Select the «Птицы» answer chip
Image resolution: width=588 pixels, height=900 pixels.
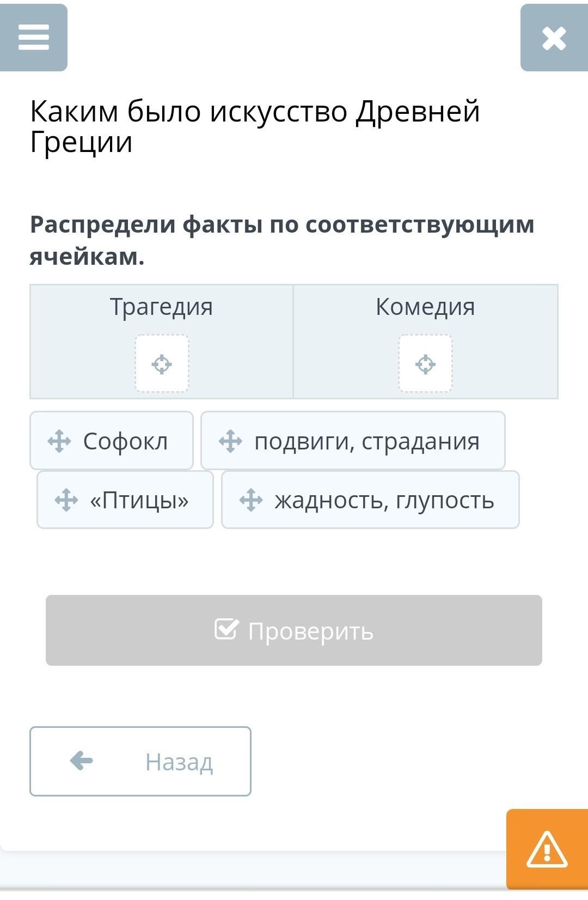[139, 500]
